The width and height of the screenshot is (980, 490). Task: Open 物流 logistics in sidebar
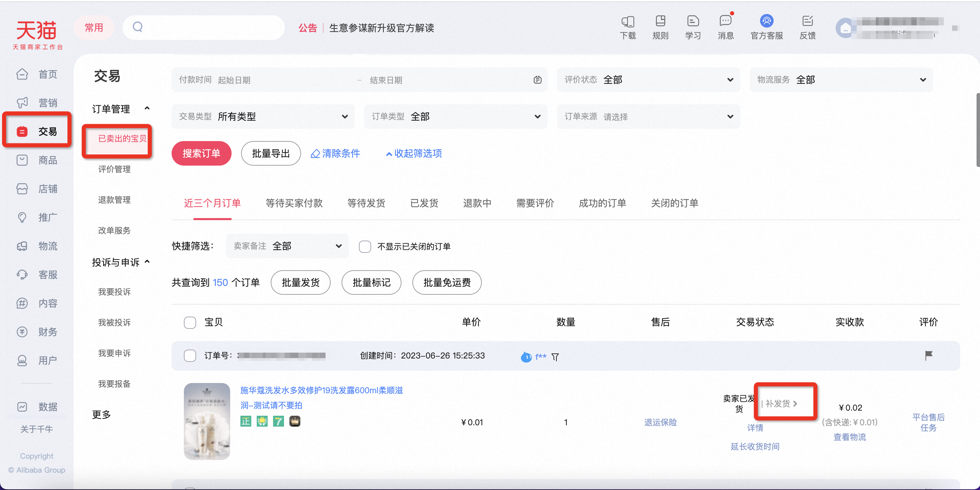[x=37, y=246]
